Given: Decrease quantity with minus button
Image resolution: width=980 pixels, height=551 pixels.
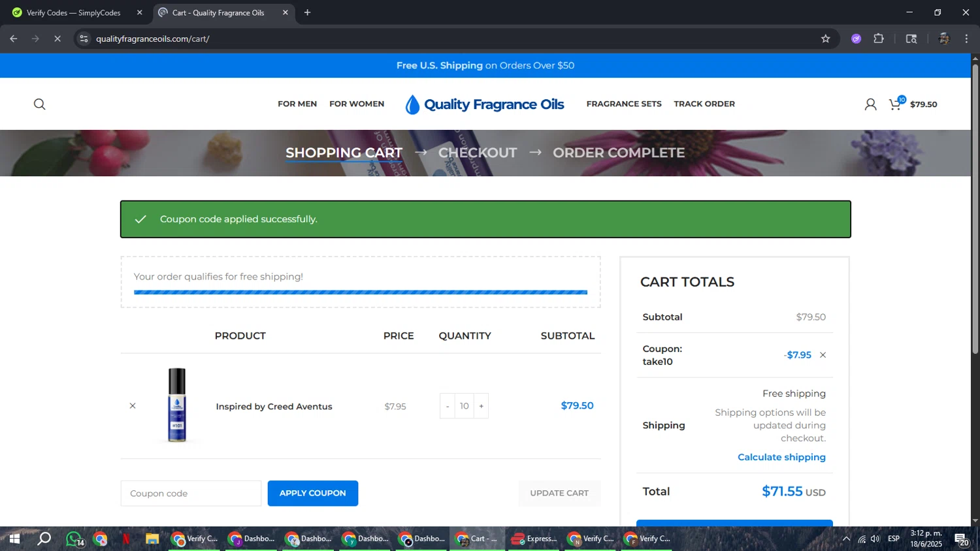Looking at the screenshot, I should (448, 406).
